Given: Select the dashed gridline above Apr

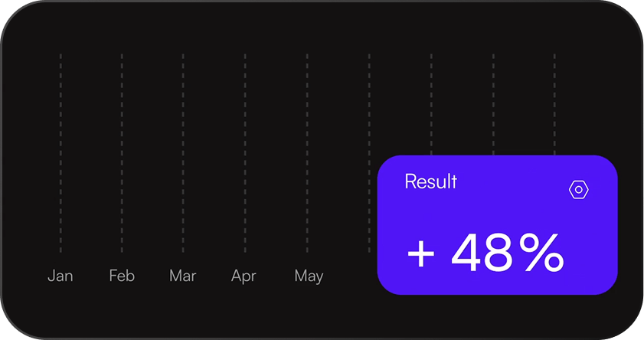Looking at the screenshot, I should (245, 153).
